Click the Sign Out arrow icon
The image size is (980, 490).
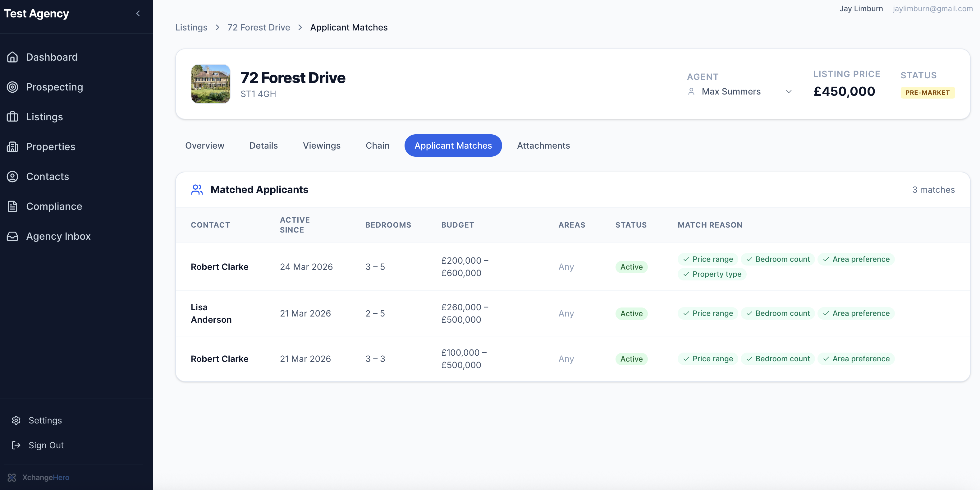click(x=16, y=445)
